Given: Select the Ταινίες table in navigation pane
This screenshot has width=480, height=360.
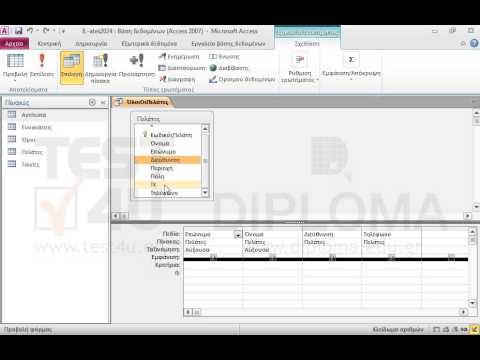Looking at the screenshot, I should coord(30,164).
